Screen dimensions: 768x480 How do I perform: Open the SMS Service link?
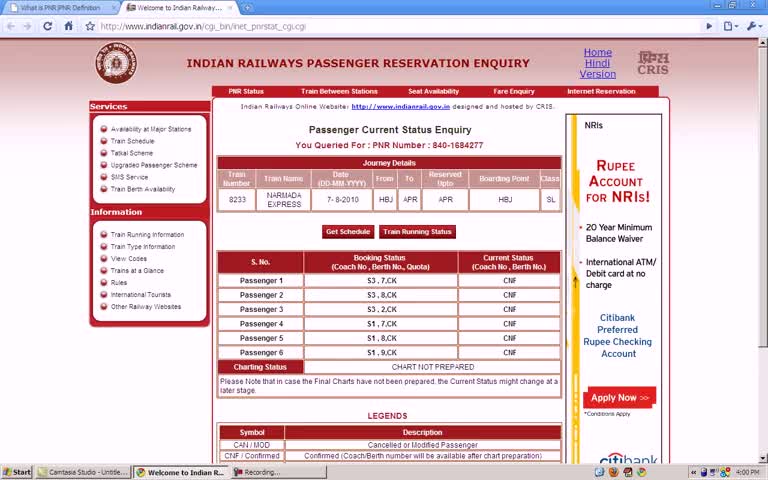(x=129, y=177)
